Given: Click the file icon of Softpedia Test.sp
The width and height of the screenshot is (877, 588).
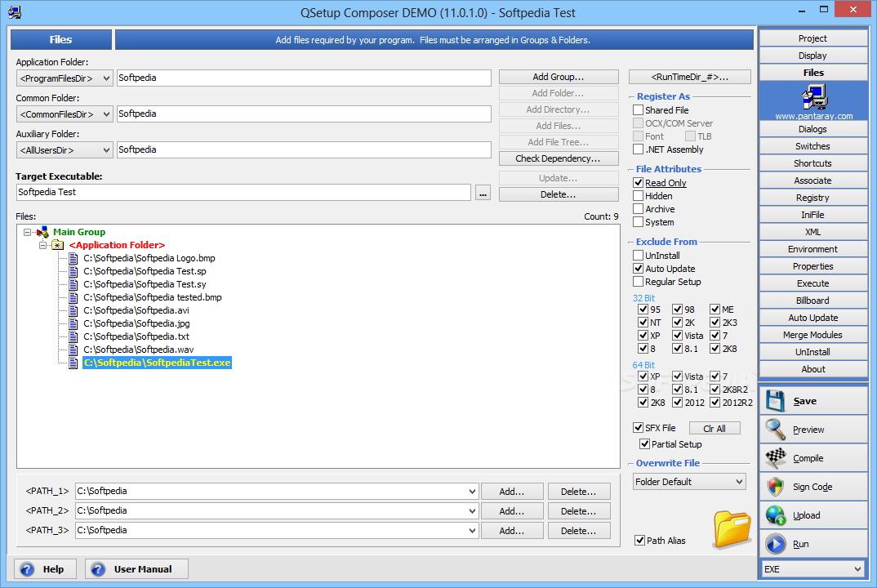Looking at the screenshot, I should click(x=73, y=271).
